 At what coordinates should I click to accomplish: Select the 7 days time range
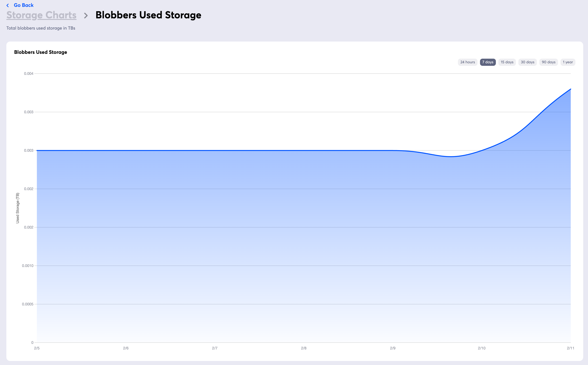point(488,62)
